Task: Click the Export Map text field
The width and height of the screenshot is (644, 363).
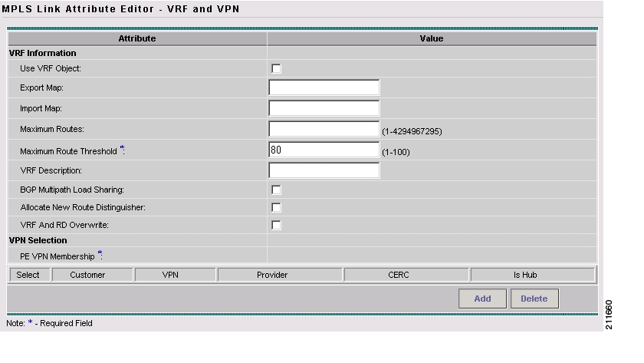Action: tap(324, 88)
